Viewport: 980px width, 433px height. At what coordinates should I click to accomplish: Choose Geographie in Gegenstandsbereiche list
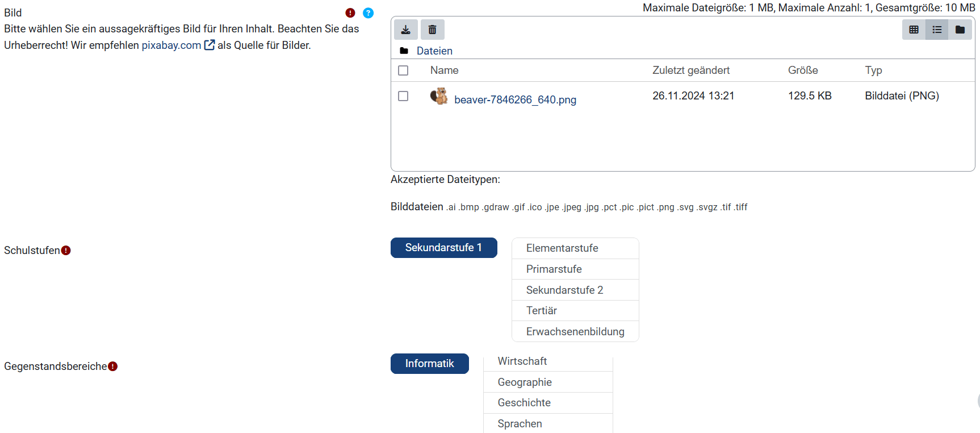coord(525,382)
